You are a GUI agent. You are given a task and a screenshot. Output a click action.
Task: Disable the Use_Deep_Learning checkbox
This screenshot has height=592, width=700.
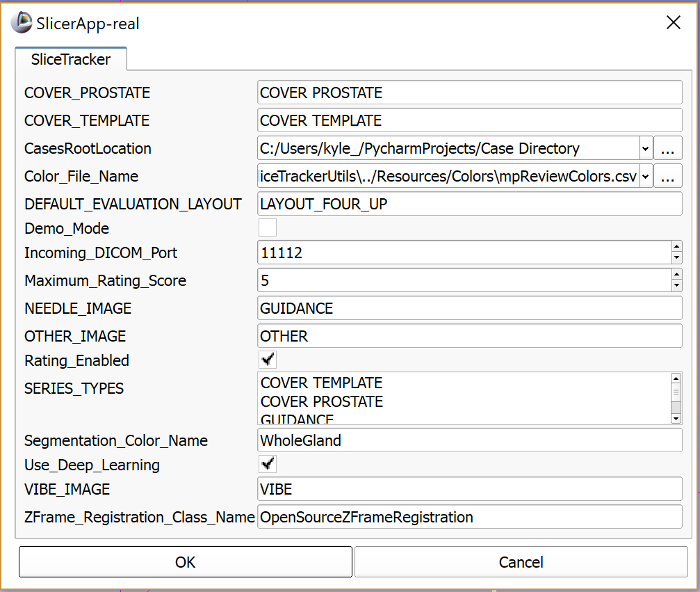267,465
